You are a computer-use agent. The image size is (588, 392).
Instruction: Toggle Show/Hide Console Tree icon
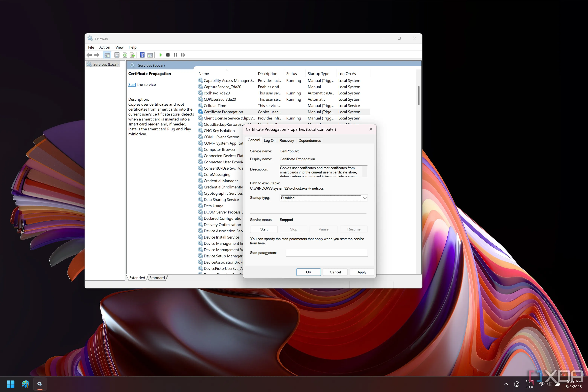(107, 55)
